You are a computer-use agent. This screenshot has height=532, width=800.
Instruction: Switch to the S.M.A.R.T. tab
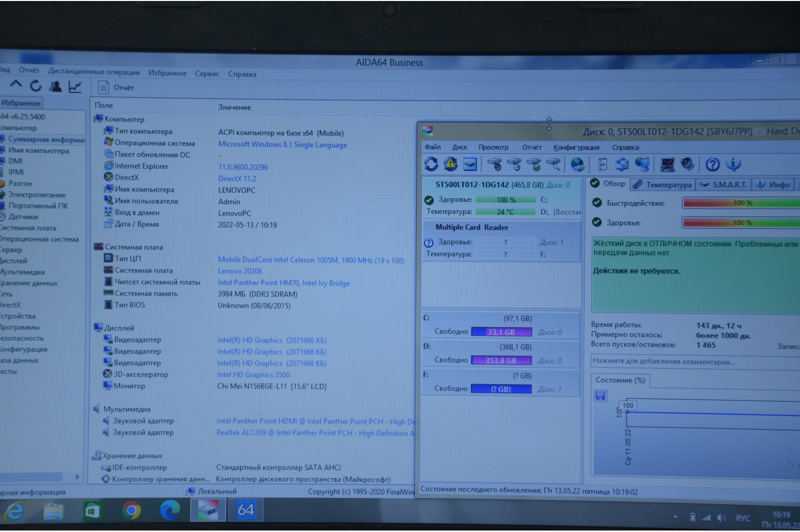pos(723,184)
